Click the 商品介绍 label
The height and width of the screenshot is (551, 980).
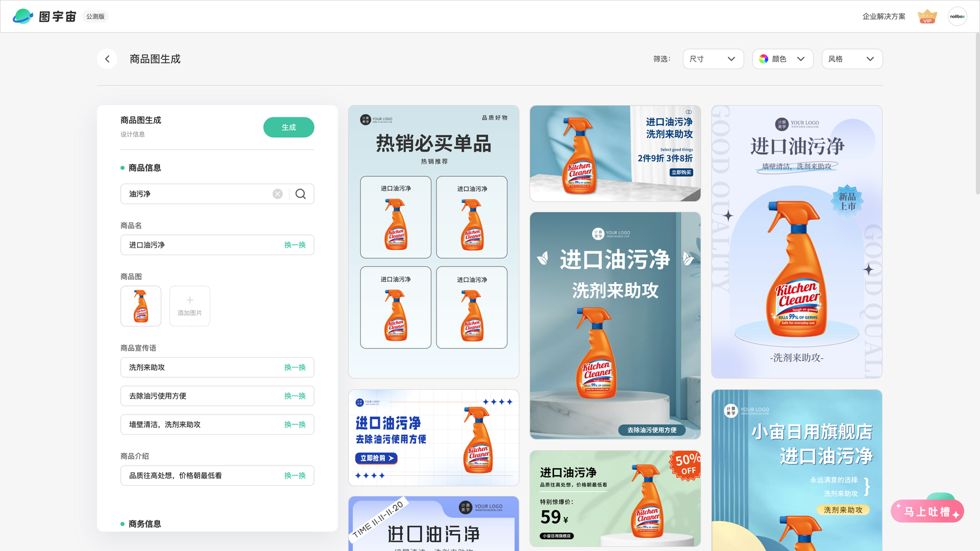(x=135, y=456)
